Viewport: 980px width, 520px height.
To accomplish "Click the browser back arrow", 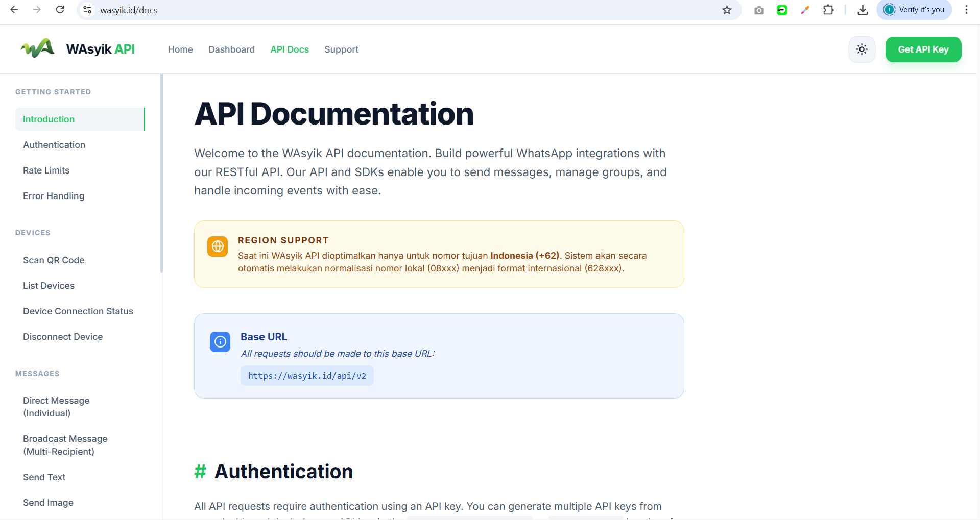I will click(14, 10).
